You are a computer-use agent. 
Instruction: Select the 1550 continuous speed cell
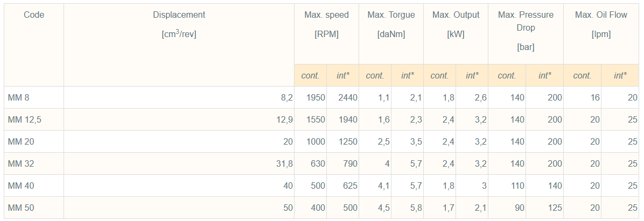[x=316, y=120]
